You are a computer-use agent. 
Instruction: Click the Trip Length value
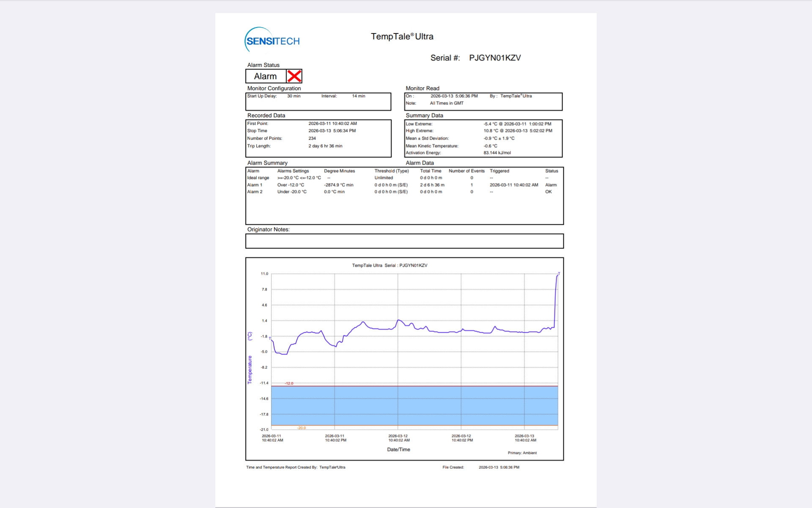325,146
